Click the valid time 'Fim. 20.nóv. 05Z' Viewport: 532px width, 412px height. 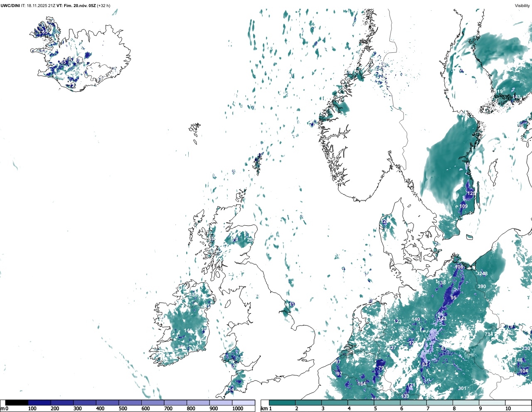pos(79,6)
